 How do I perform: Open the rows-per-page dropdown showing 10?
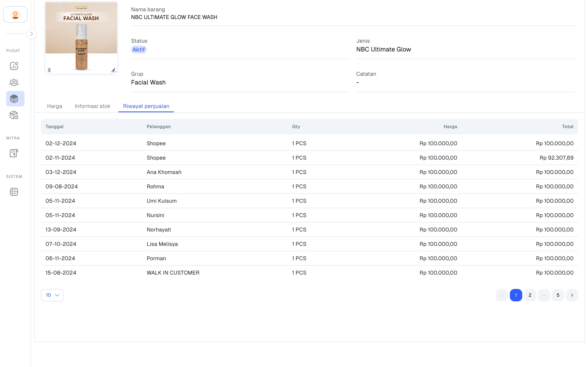[52, 295]
